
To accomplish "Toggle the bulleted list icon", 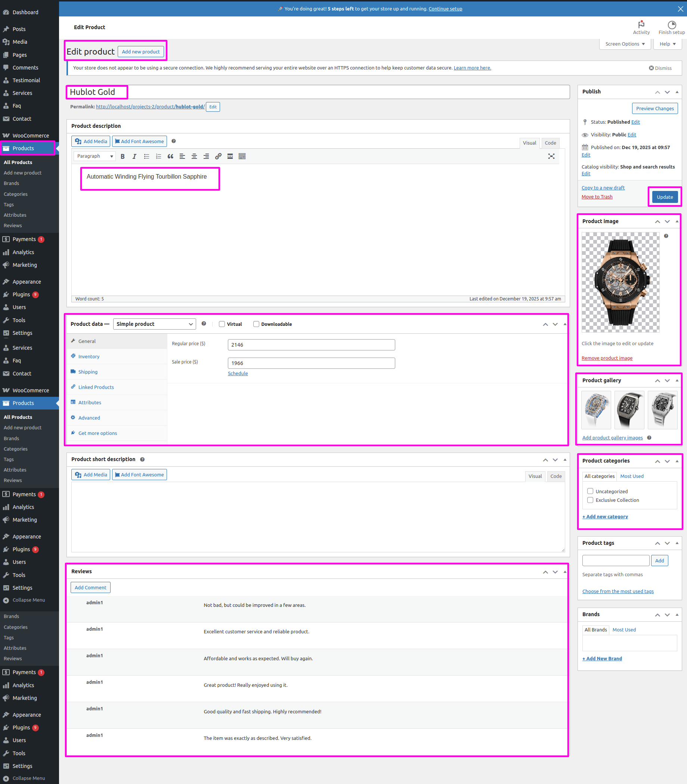I will coord(146,156).
